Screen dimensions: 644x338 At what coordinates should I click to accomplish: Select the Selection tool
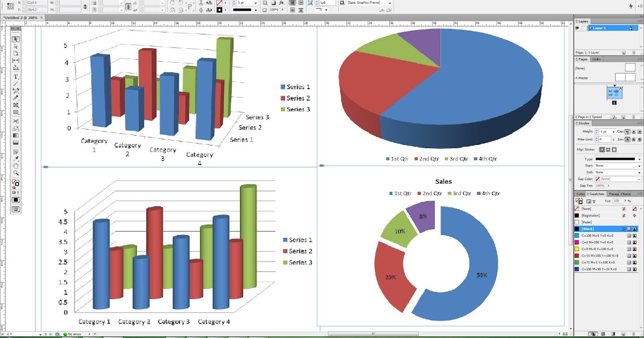tap(16, 39)
